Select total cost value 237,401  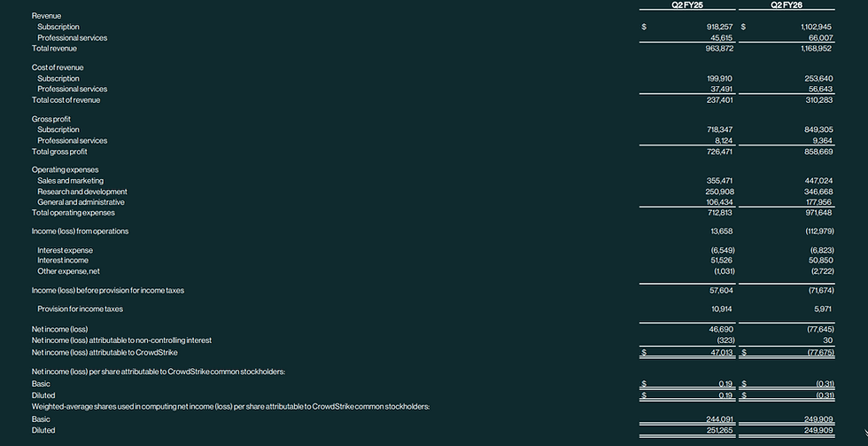719,100
